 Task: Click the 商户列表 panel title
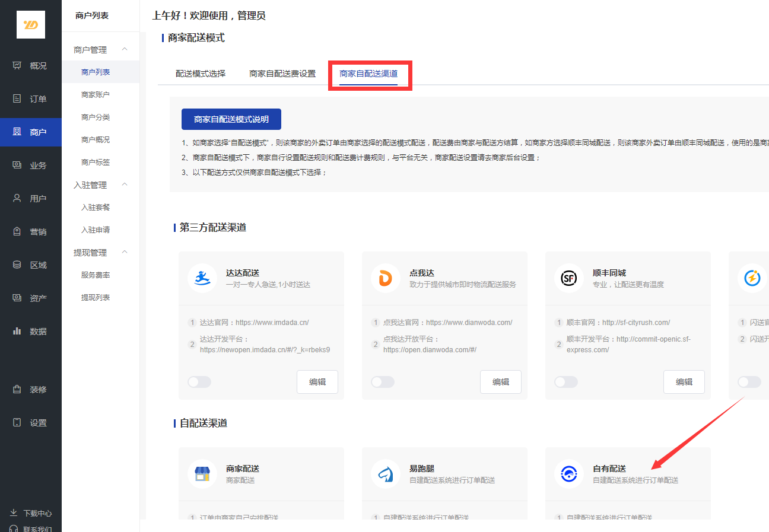tap(92, 16)
